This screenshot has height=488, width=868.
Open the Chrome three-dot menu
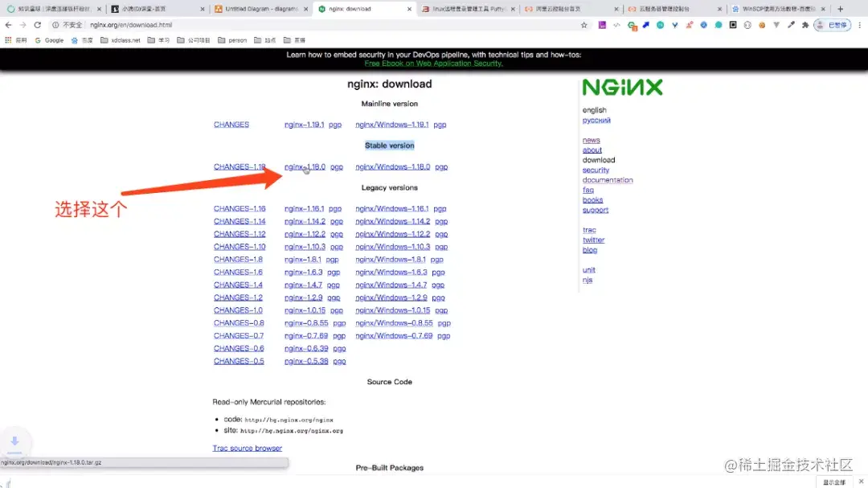coord(860,25)
